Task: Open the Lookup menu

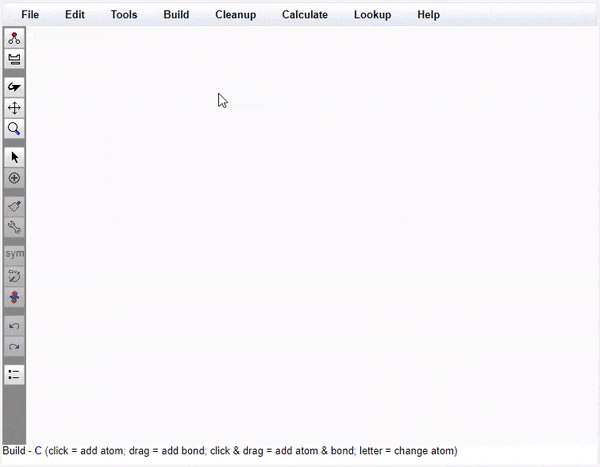Action: tap(372, 15)
